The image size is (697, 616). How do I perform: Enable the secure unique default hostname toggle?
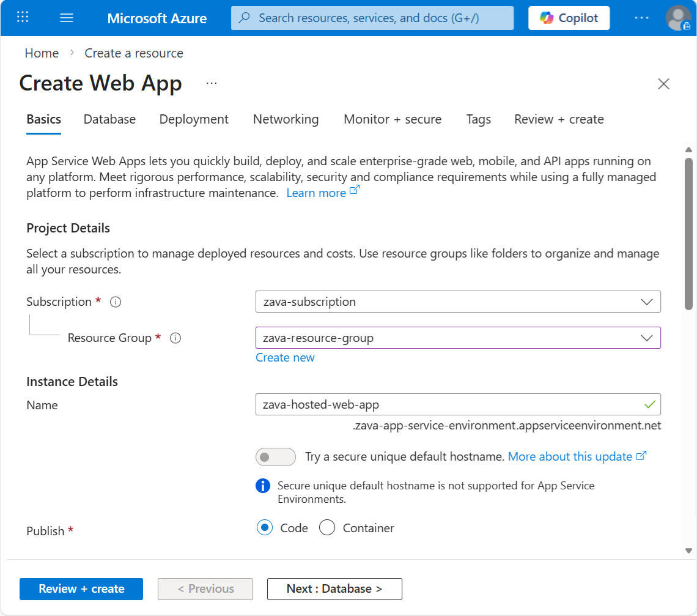click(x=275, y=457)
